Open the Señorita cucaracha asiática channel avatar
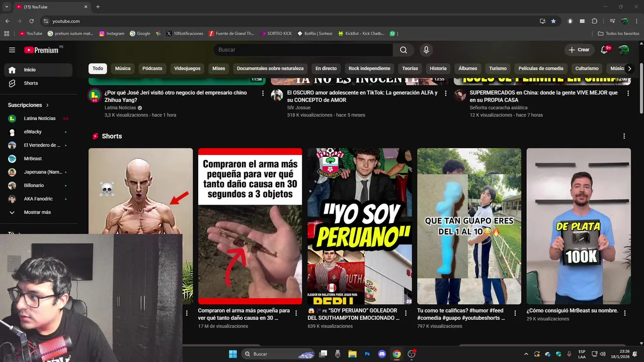 tap(460, 96)
